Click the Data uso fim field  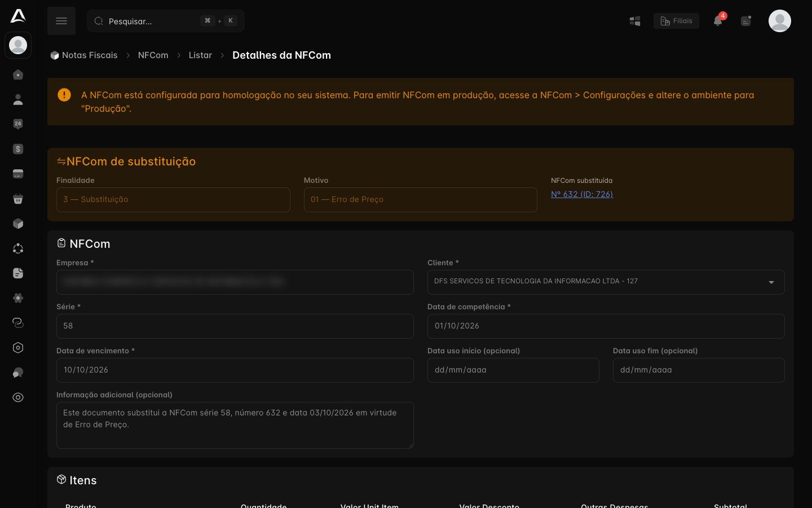tap(699, 370)
